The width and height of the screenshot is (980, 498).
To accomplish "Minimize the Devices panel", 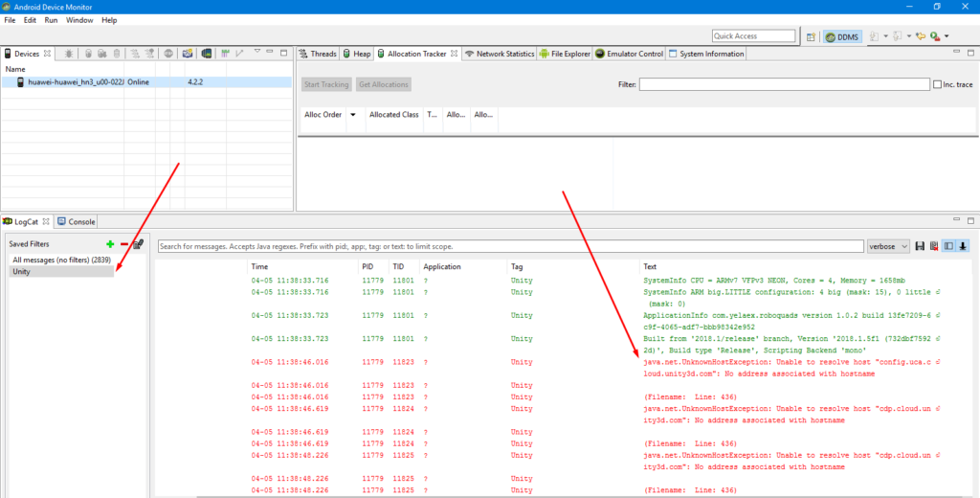I will (x=270, y=52).
